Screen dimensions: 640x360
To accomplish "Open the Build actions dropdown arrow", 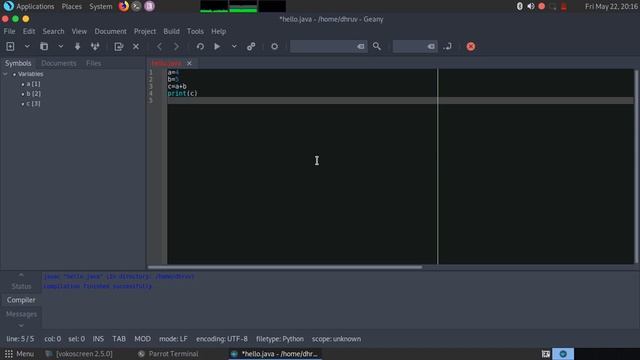I will coord(234,47).
